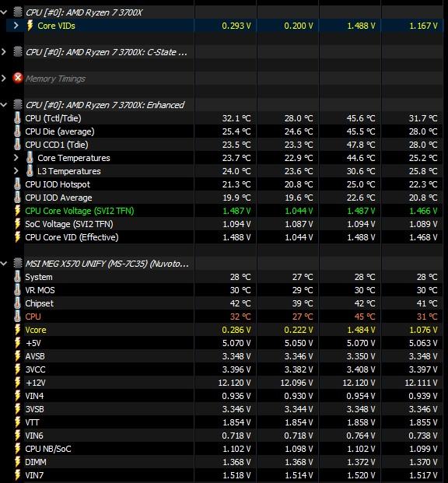Click the +5V average value 5.063 V
Screen dimensions: 448x483
[423, 343]
